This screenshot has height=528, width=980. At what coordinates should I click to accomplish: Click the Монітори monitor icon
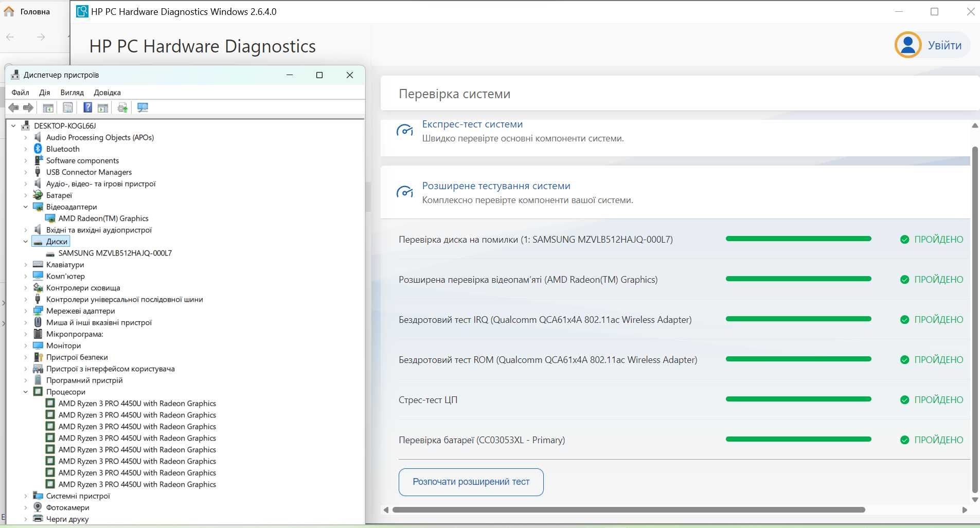[38, 345]
